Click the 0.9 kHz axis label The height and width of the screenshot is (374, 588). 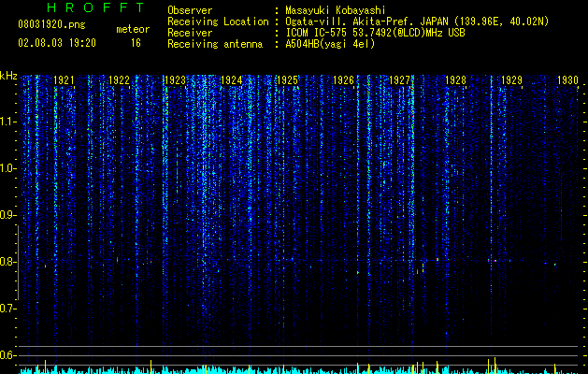8,215
